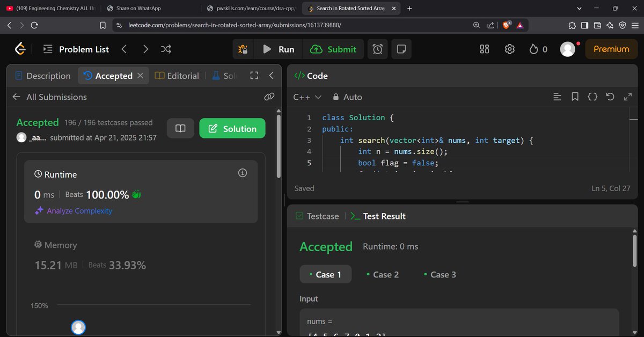The width and height of the screenshot is (644, 337).
Task: Click the editor bookmark icon
Action: 575,97
